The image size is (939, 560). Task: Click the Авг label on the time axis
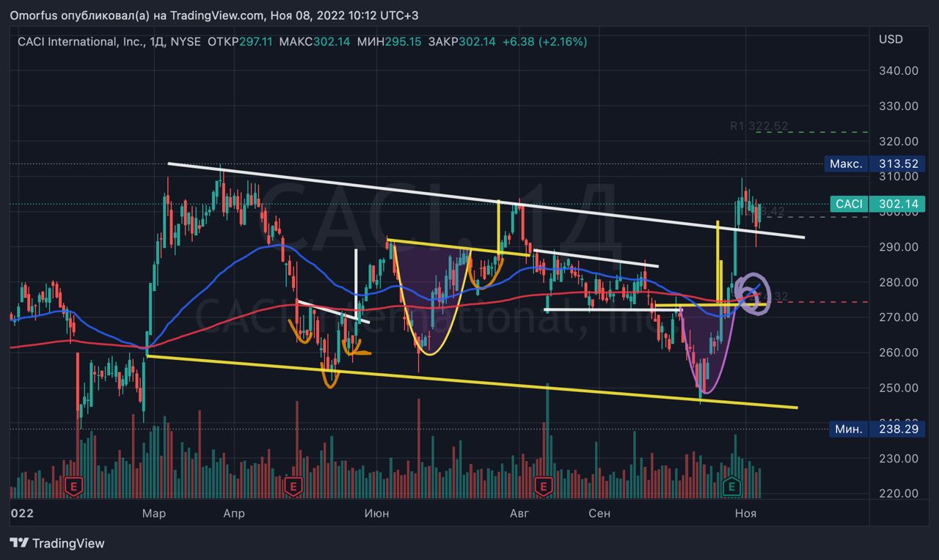click(519, 514)
